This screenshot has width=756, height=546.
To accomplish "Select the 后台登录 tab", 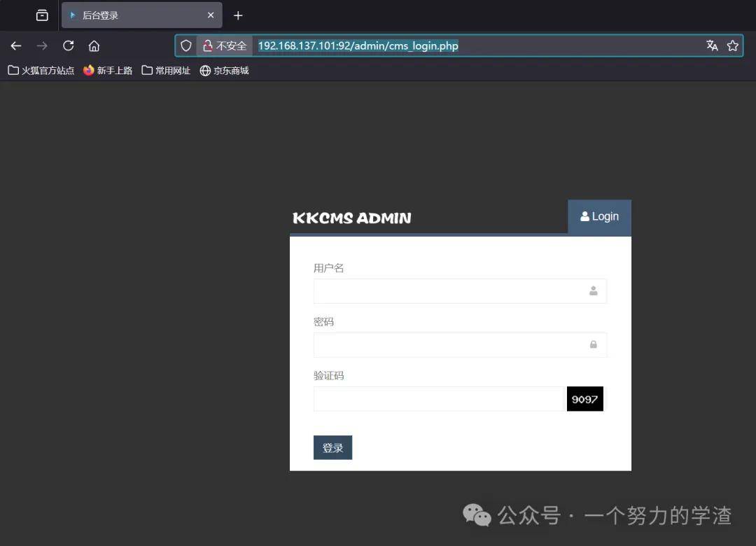I will [x=141, y=15].
